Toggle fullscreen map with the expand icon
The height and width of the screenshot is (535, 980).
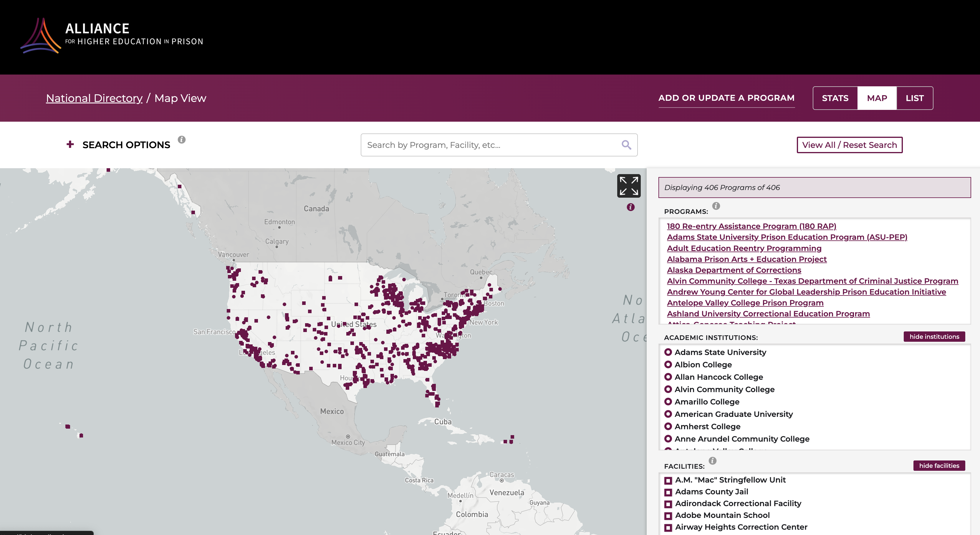(628, 186)
